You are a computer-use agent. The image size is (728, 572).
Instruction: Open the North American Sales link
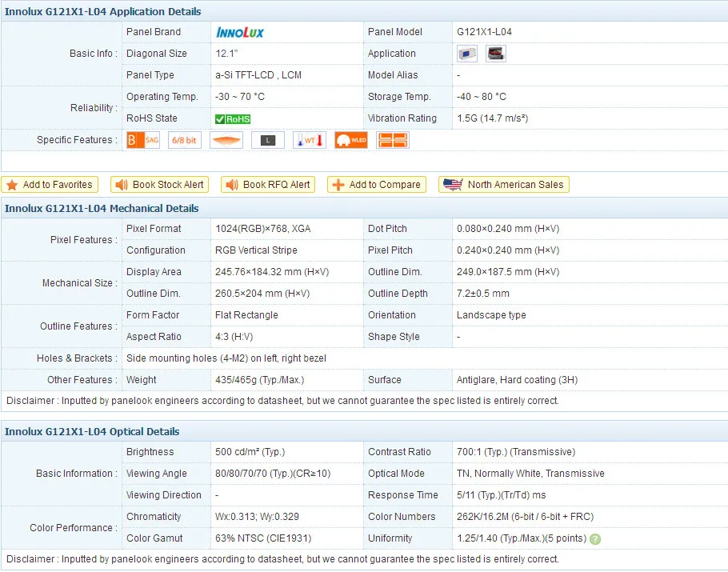pos(505,185)
